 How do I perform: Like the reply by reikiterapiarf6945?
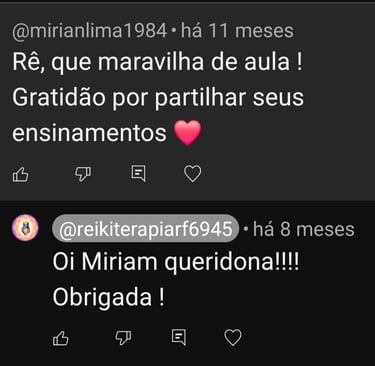(x=61, y=338)
